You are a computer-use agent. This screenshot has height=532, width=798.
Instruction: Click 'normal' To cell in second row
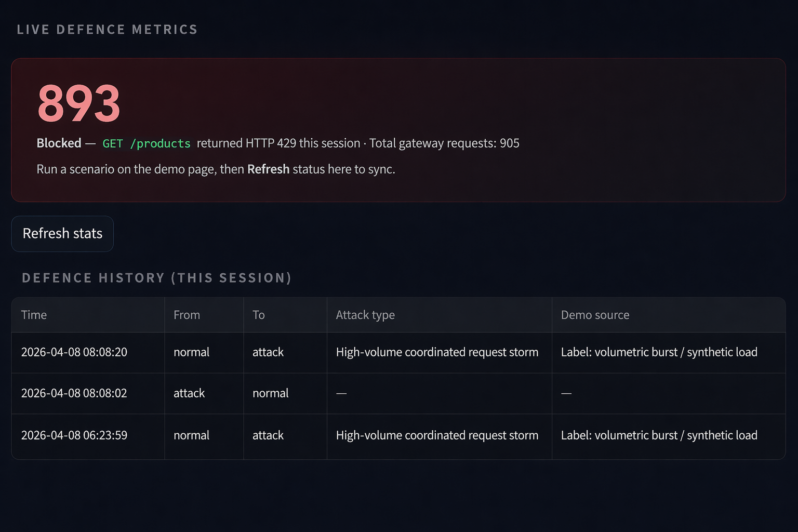(270, 393)
